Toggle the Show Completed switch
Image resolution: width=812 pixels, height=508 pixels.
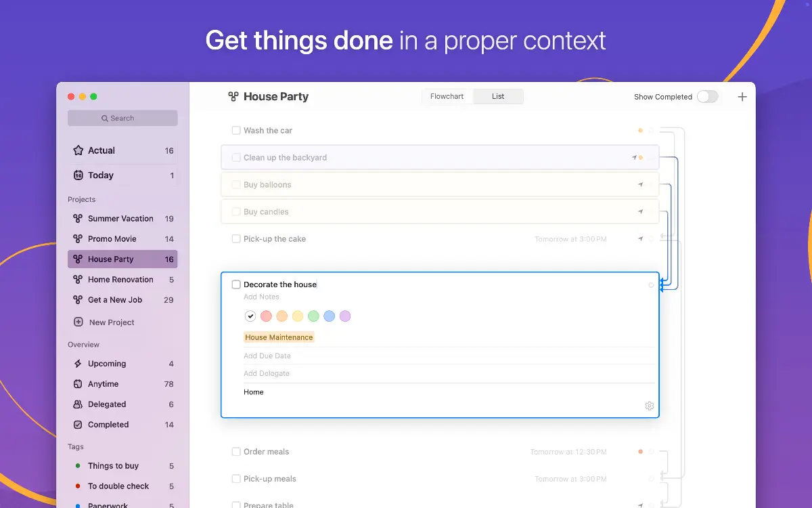707,97
